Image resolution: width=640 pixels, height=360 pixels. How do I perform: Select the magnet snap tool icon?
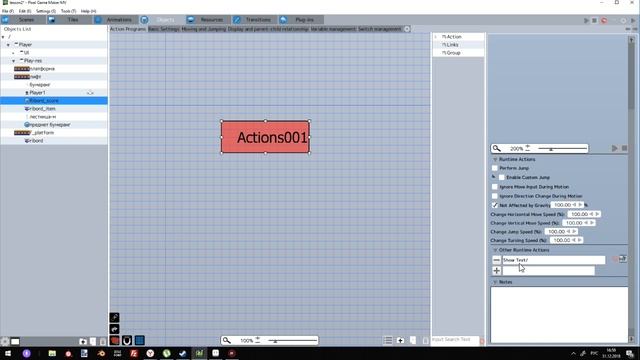(x=127, y=340)
